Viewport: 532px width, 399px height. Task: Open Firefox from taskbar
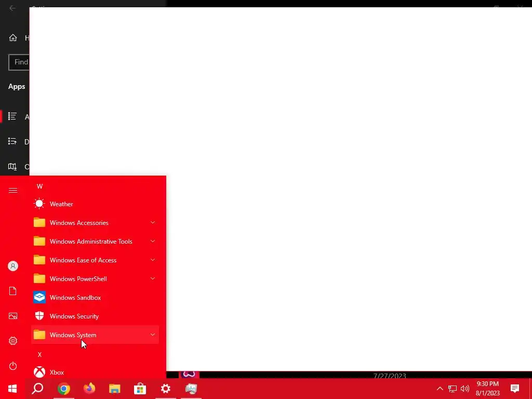pyautogui.click(x=89, y=389)
